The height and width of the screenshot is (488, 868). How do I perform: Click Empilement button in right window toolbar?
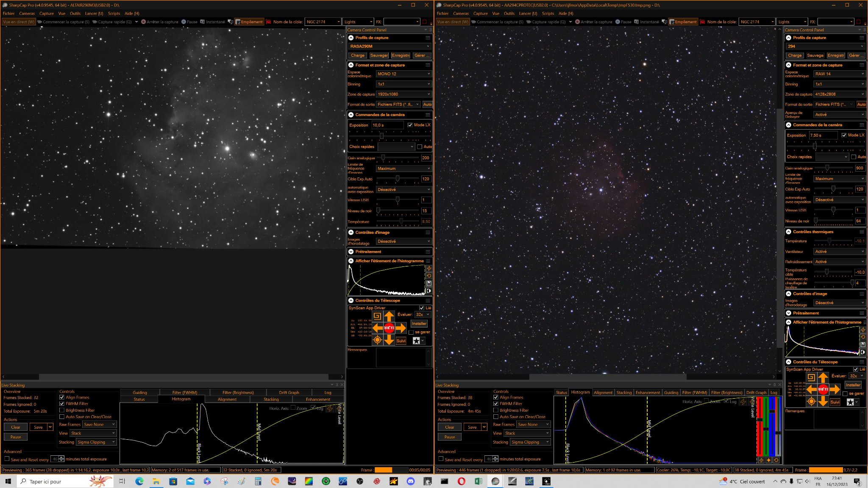pos(683,22)
